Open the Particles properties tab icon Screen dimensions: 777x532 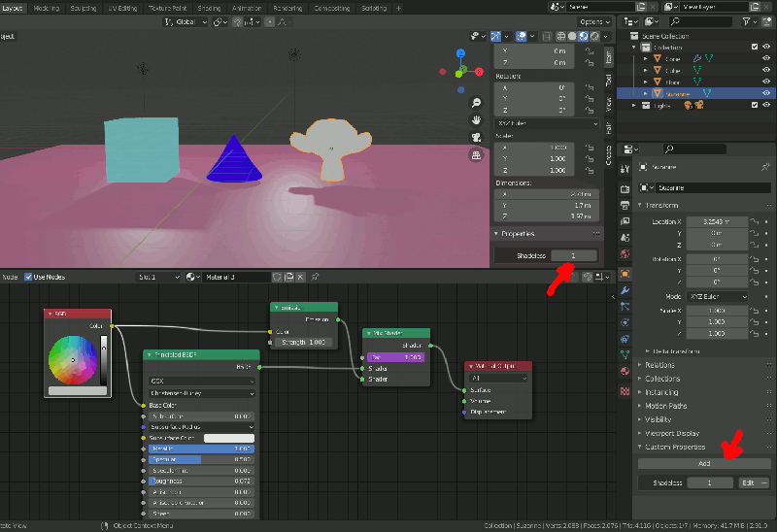[x=625, y=307]
